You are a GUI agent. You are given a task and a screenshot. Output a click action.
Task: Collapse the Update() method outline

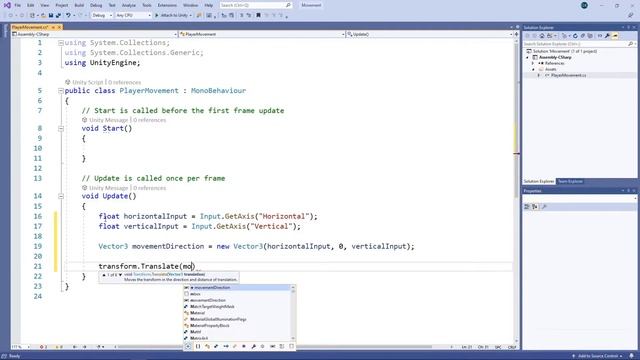tap(61, 196)
